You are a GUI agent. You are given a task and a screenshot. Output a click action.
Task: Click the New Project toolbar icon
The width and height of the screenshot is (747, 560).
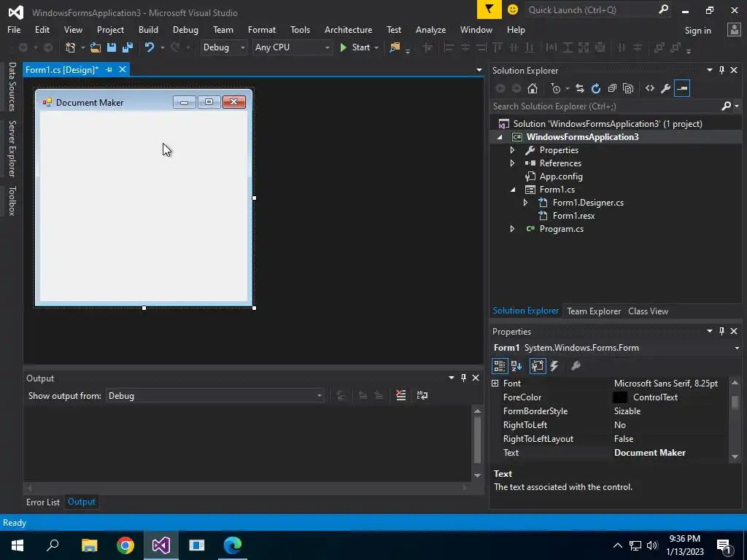pos(71,47)
